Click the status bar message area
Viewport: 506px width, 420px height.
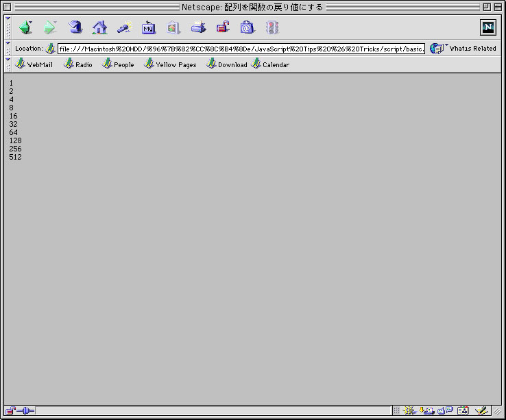213,410
